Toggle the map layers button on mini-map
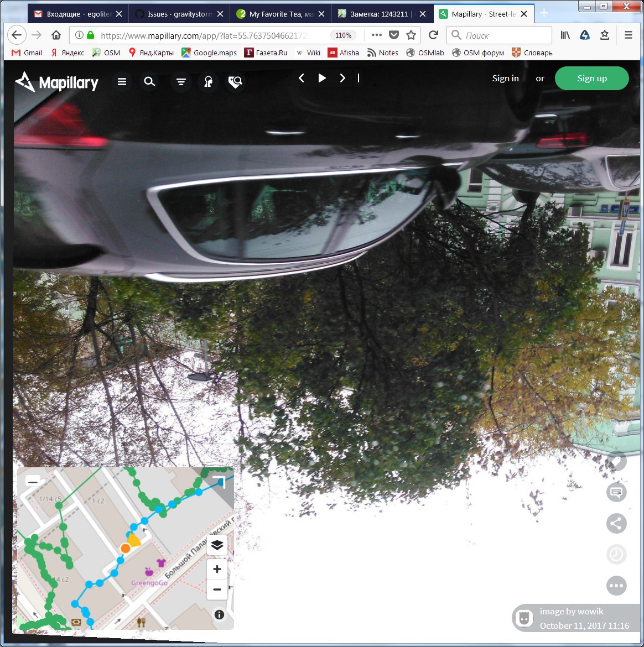644x647 pixels. (x=217, y=545)
